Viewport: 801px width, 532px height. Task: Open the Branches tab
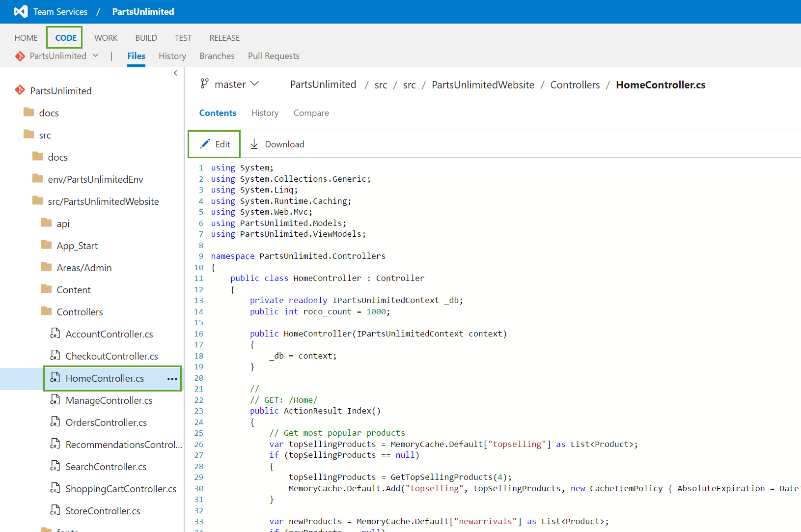coord(217,56)
